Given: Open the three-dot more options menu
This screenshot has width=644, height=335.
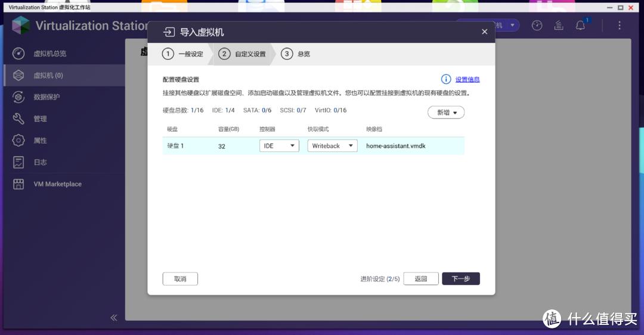Looking at the screenshot, I should pyautogui.click(x=620, y=26).
